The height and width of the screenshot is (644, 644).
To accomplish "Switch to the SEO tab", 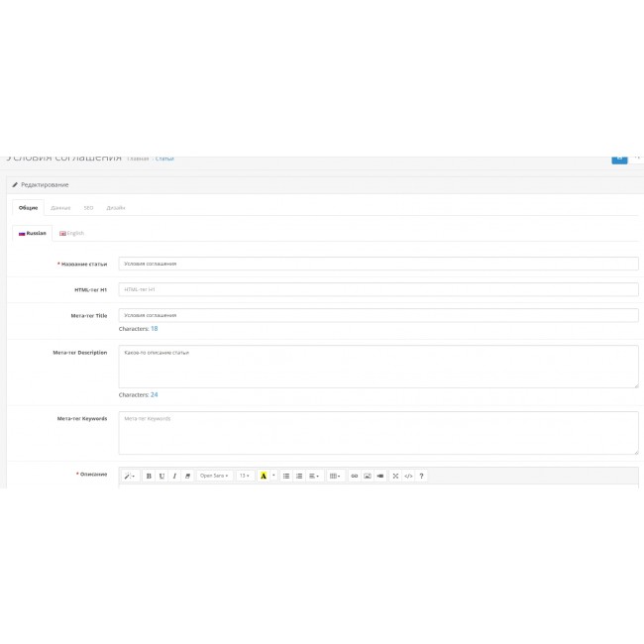I will point(88,208).
